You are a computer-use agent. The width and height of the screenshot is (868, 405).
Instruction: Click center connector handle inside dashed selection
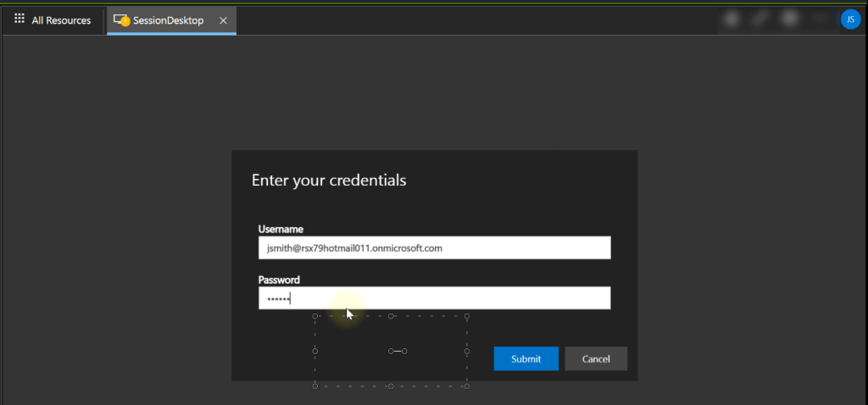398,351
